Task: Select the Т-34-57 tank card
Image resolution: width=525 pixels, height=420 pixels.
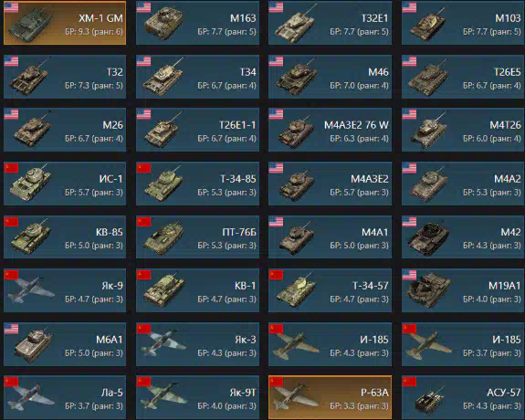Action: (330, 290)
